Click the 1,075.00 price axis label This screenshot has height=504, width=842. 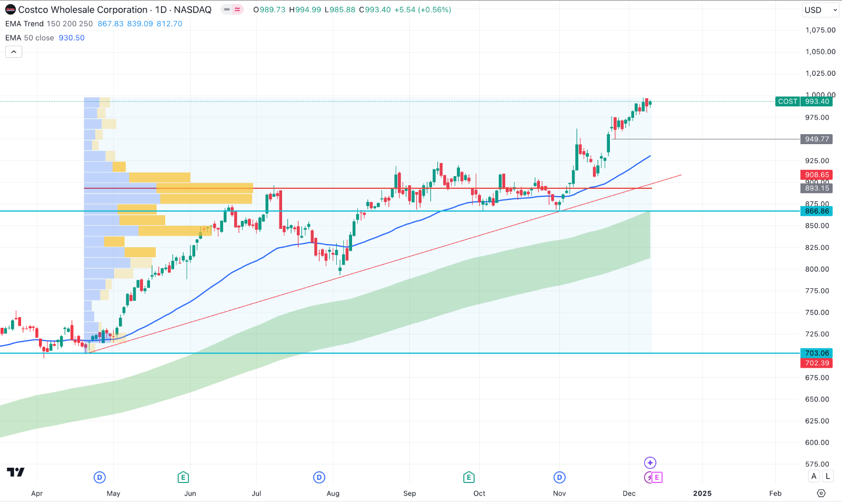point(820,30)
